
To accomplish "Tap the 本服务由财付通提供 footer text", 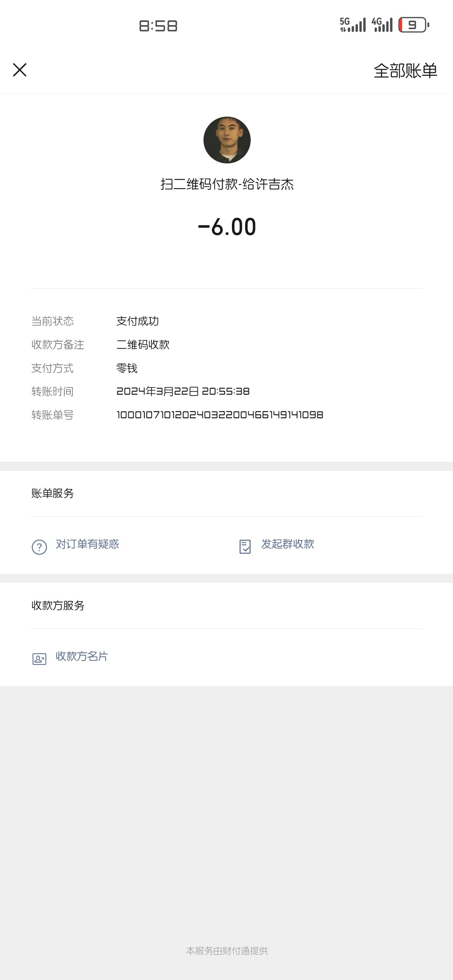I will [x=227, y=951].
